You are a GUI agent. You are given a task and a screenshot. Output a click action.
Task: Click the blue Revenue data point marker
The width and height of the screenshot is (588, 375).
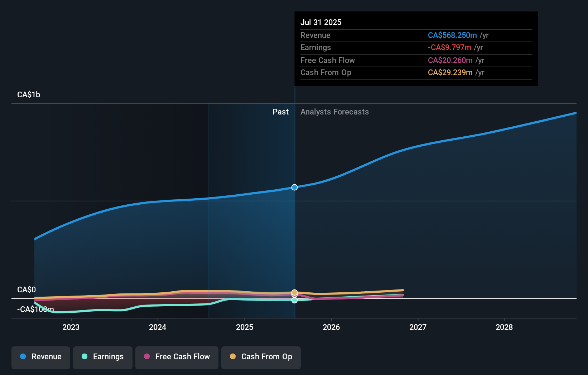click(x=294, y=187)
